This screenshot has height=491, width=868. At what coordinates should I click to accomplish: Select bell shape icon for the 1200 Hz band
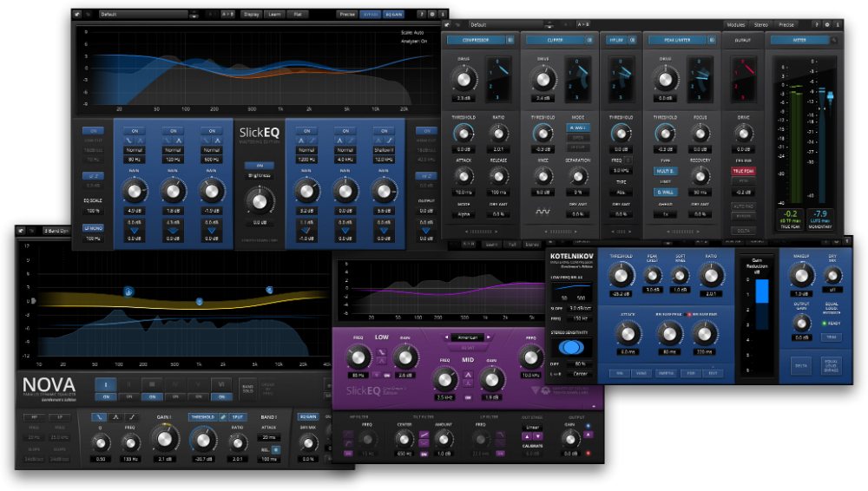[x=302, y=141]
